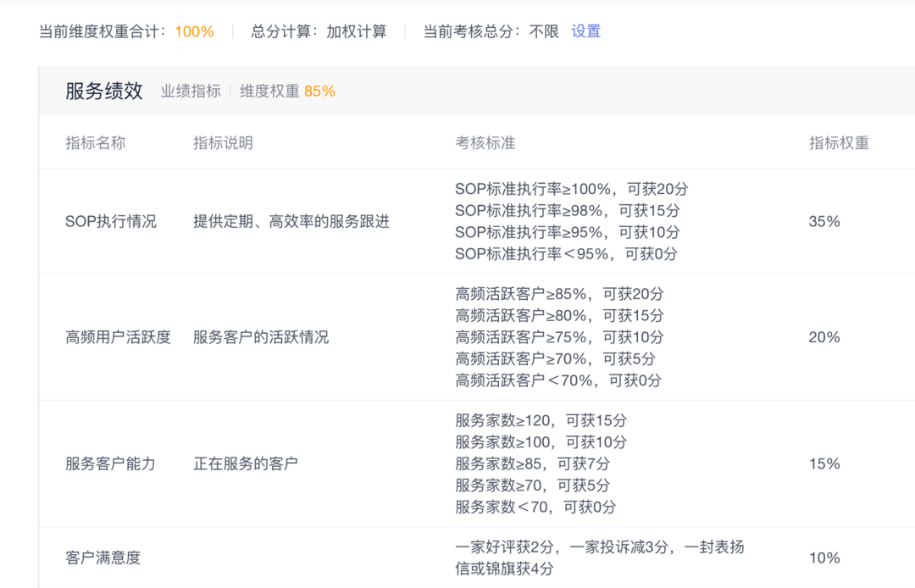The image size is (915, 588).
Task: Click the 维度权重 85% value
Action: pos(319,91)
